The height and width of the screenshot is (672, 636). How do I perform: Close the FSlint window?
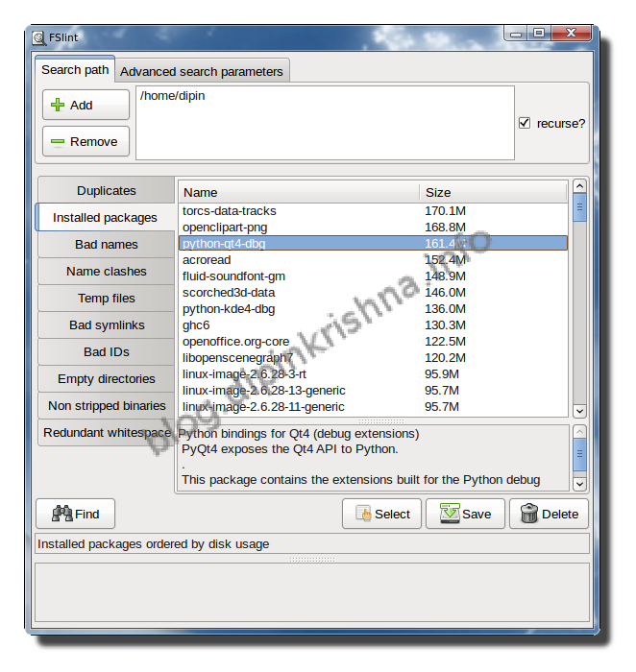pos(571,33)
